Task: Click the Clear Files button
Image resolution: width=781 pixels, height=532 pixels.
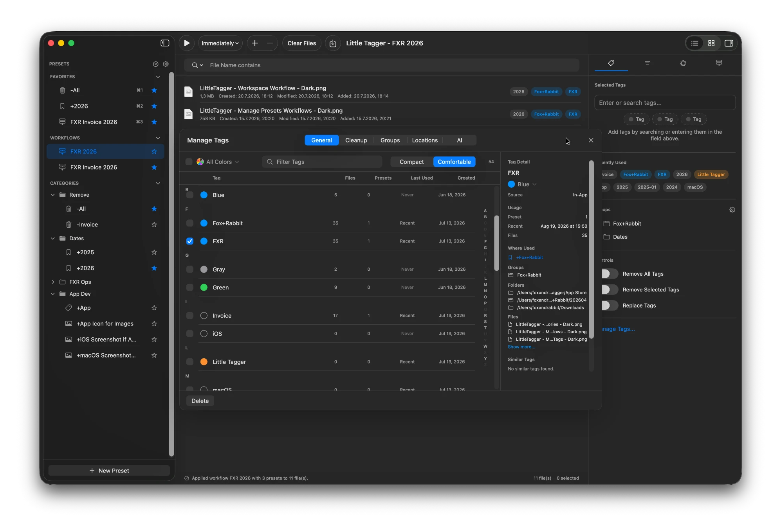Action: click(x=302, y=43)
